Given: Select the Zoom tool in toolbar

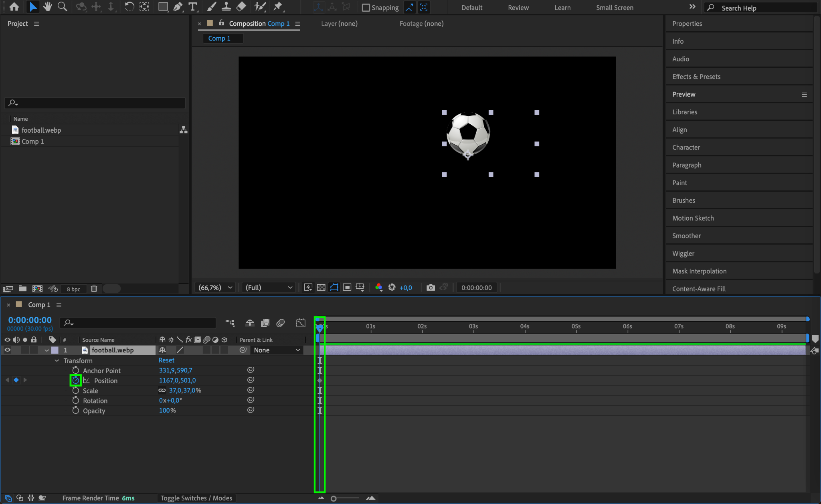Looking at the screenshot, I should tap(62, 7).
